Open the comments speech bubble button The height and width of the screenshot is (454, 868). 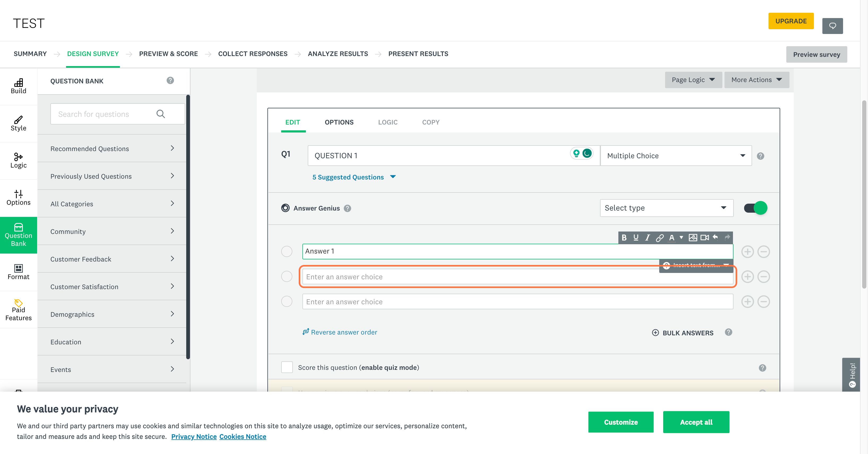(832, 26)
